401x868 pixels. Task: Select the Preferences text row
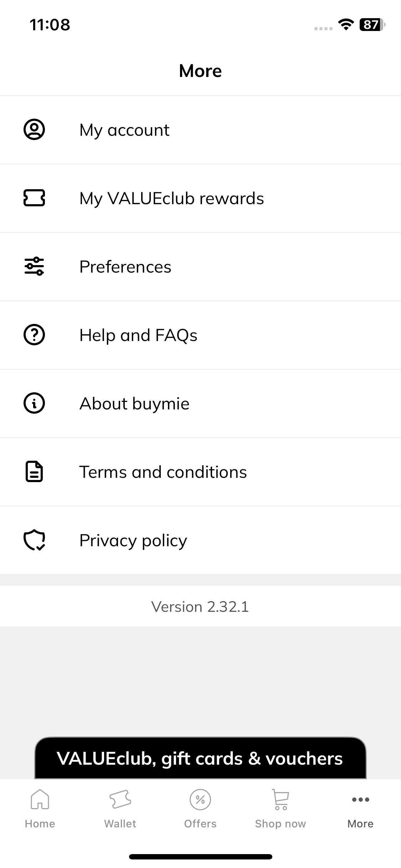point(200,267)
